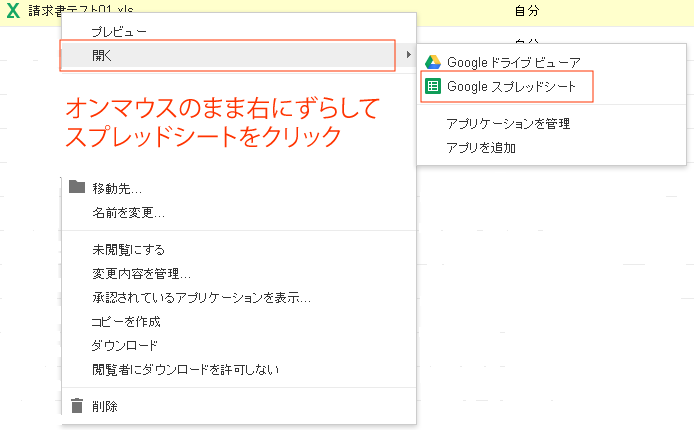This screenshot has height=430, width=694.
Task: Select 名前を変更... to rename file
Action: tap(128, 213)
